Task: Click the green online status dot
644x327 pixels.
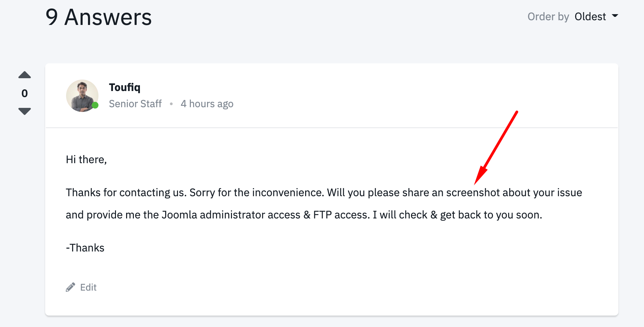Action: (95, 105)
